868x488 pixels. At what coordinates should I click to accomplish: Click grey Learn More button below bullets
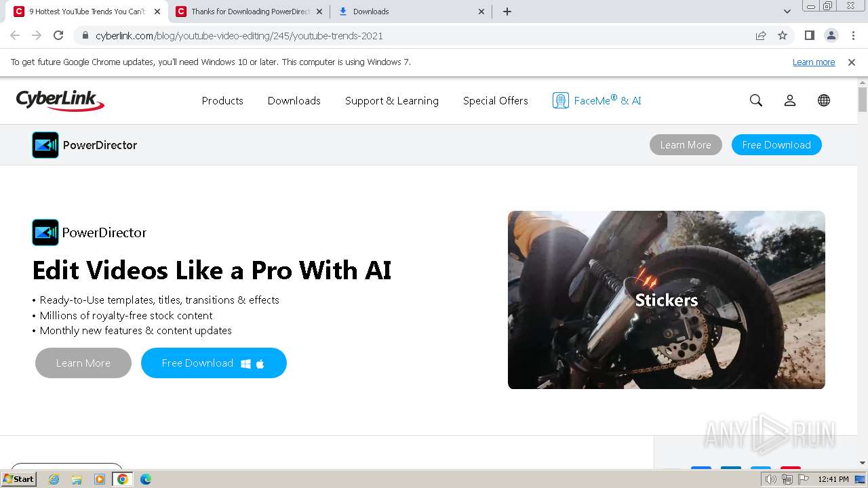pyautogui.click(x=83, y=363)
